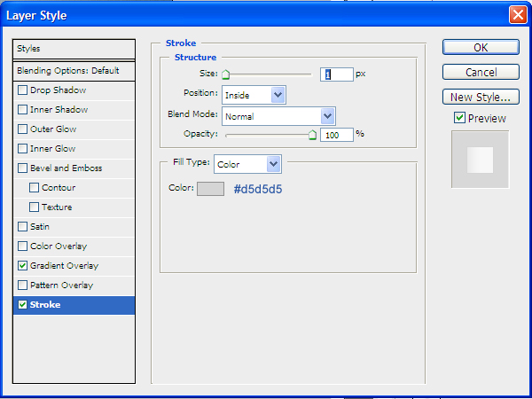Tick the Pattern Overlay checkbox

23,285
